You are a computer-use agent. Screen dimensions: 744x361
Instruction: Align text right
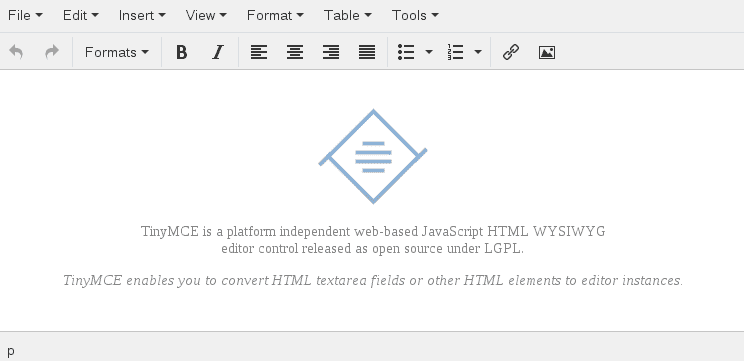coord(331,52)
